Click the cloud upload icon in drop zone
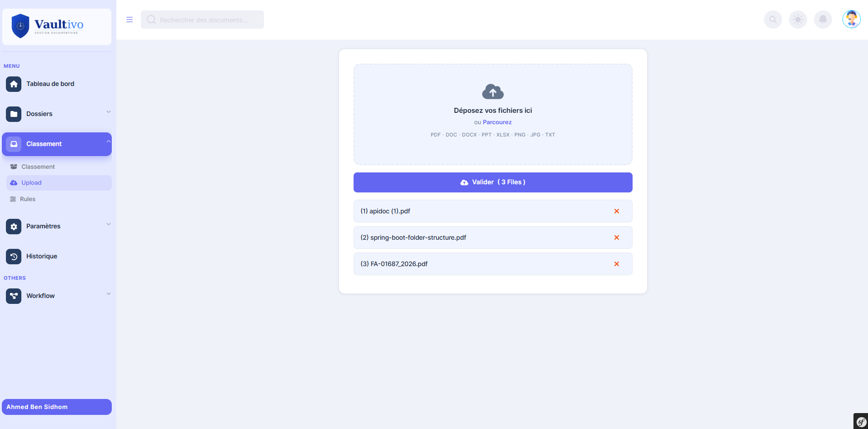Image resolution: width=868 pixels, height=429 pixels. [493, 91]
